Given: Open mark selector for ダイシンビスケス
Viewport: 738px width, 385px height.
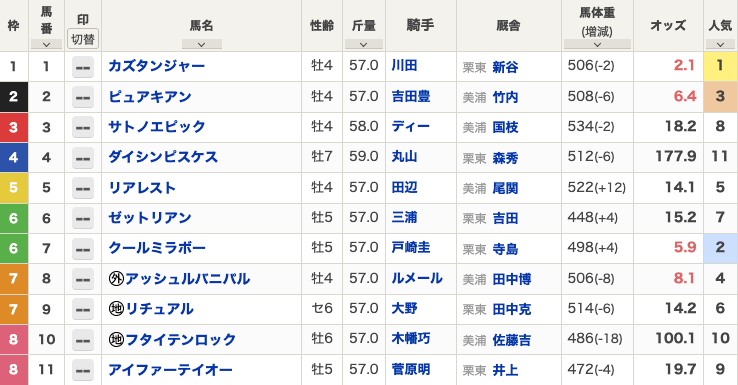Looking at the screenshot, I should tap(83, 158).
